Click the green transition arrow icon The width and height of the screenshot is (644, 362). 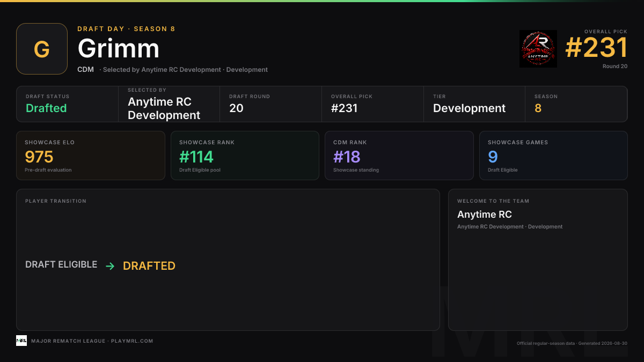pos(110,266)
